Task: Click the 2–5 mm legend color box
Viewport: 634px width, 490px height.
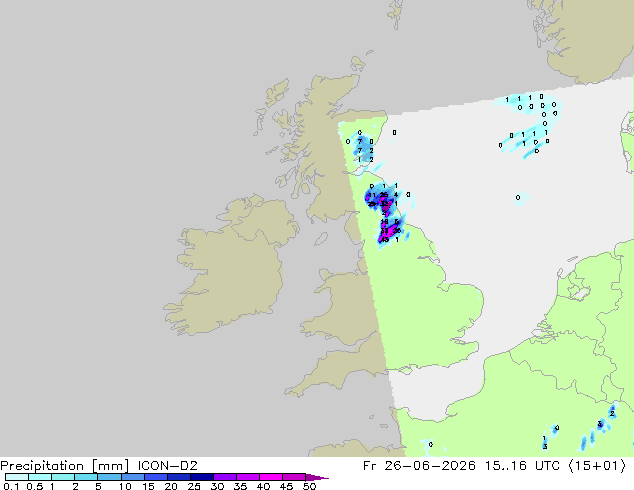Action: [x=87, y=477]
